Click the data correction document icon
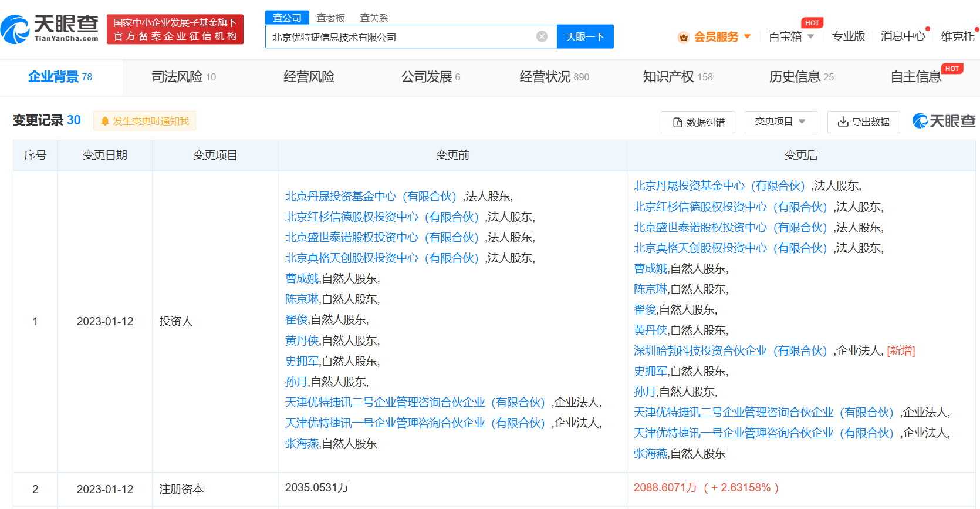The image size is (980, 509). click(x=677, y=122)
